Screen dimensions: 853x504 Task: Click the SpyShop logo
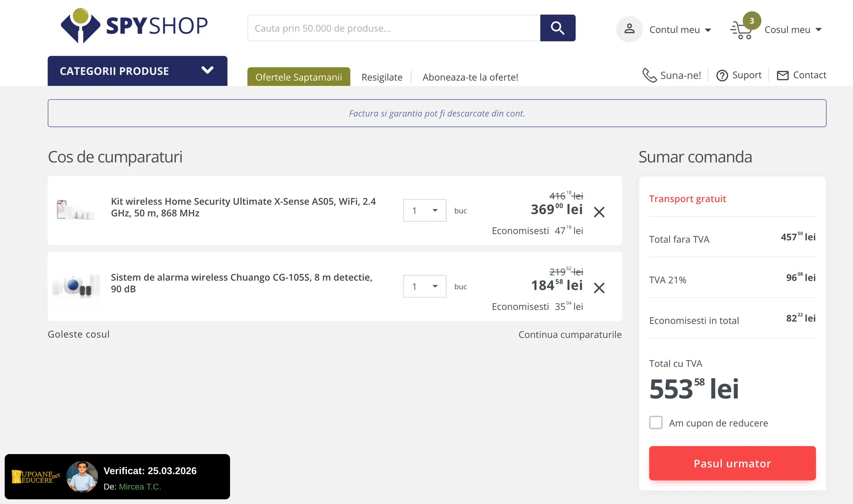tap(134, 26)
